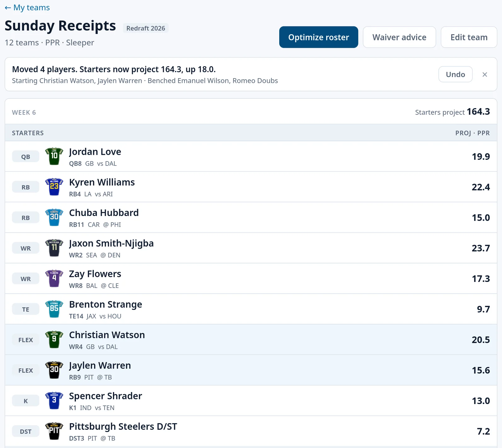502x448 pixels.
Task: Click the PROJ · PPR column header
Action: 473,133
